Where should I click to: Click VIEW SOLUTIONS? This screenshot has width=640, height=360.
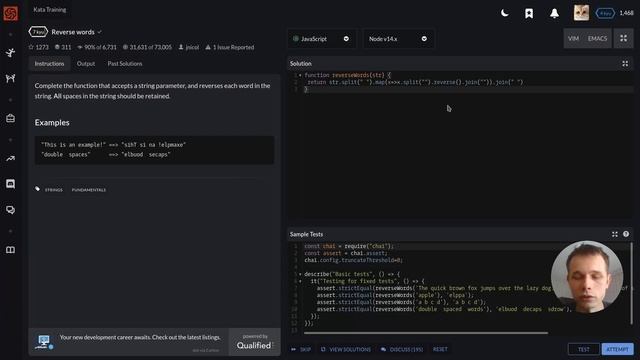click(x=346, y=349)
